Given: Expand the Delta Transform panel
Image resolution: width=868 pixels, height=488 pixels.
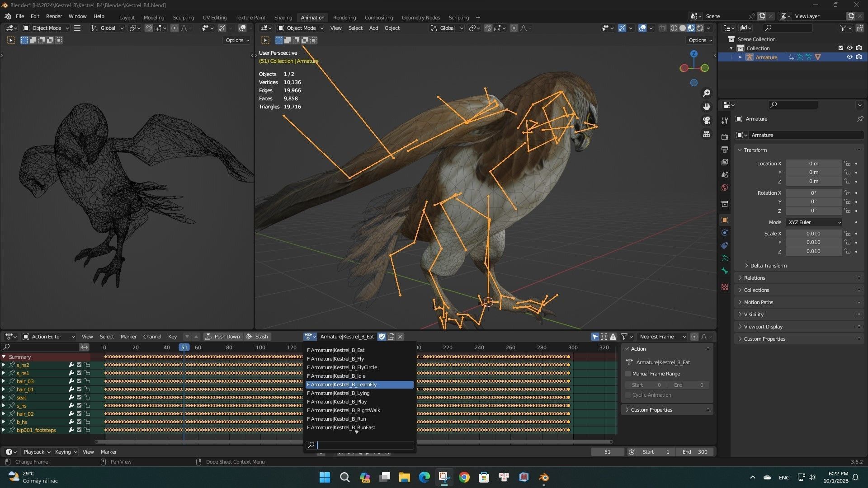Looking at the screenshot, I should pos(768,266).
